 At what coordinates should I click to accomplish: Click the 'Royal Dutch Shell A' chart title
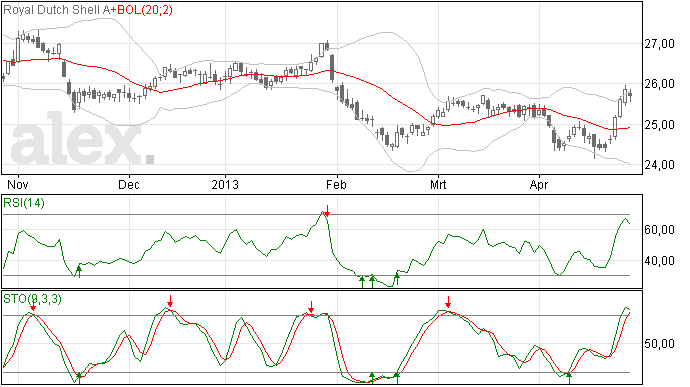pos(57,10)
